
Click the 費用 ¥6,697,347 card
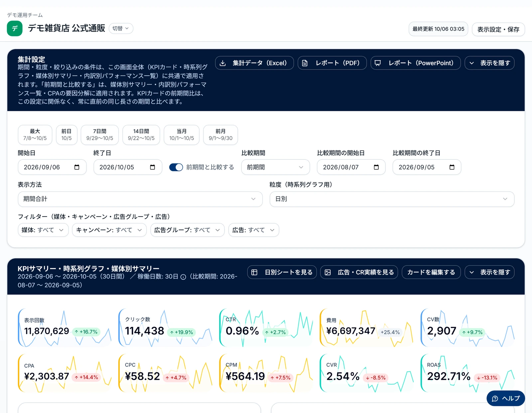367,328
